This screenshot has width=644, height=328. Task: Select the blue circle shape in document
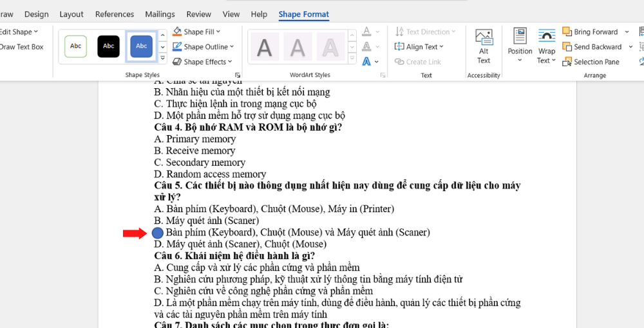pos(158,233)
